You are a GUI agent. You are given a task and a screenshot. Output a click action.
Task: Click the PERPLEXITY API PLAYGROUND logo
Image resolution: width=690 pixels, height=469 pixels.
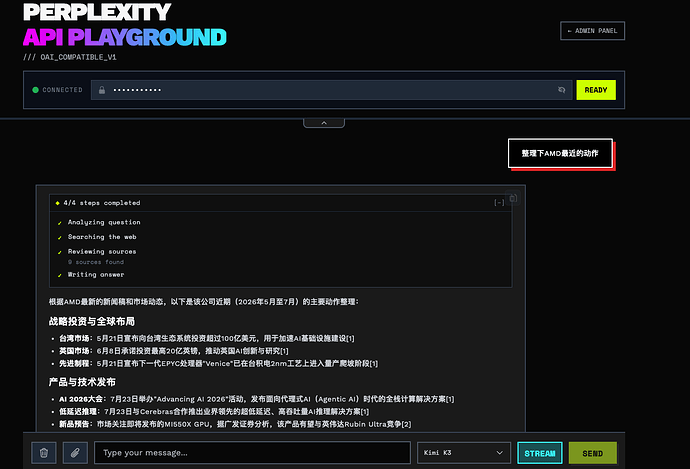(125, 25)
